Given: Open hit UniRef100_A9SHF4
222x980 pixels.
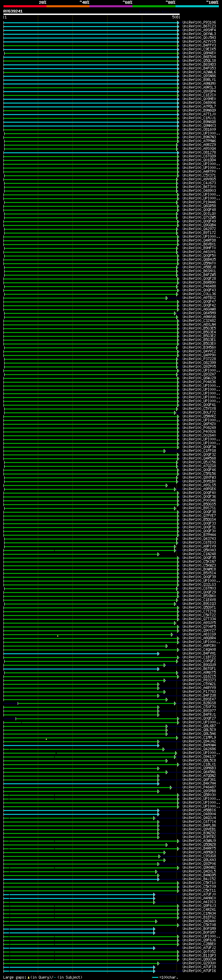Looking at the screenshot, I should (199, 30).
